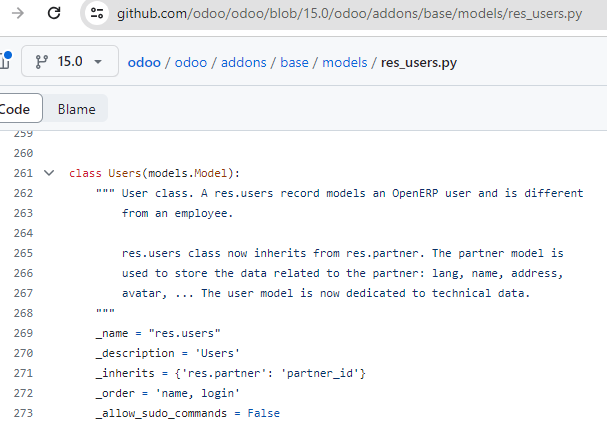
Task: Select line number 269
Action: [23, 333]
